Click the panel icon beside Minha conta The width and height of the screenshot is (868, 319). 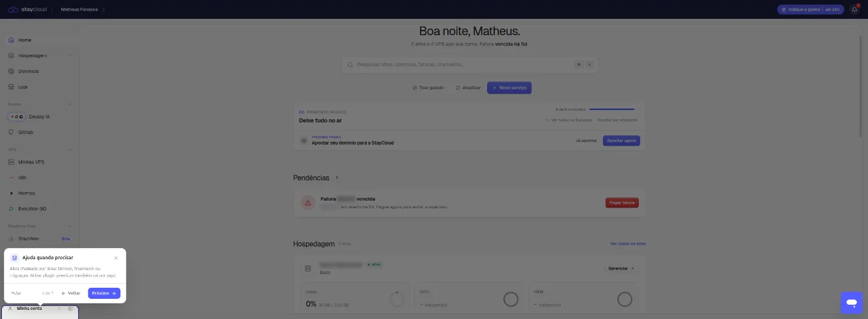tap(70, 309)
